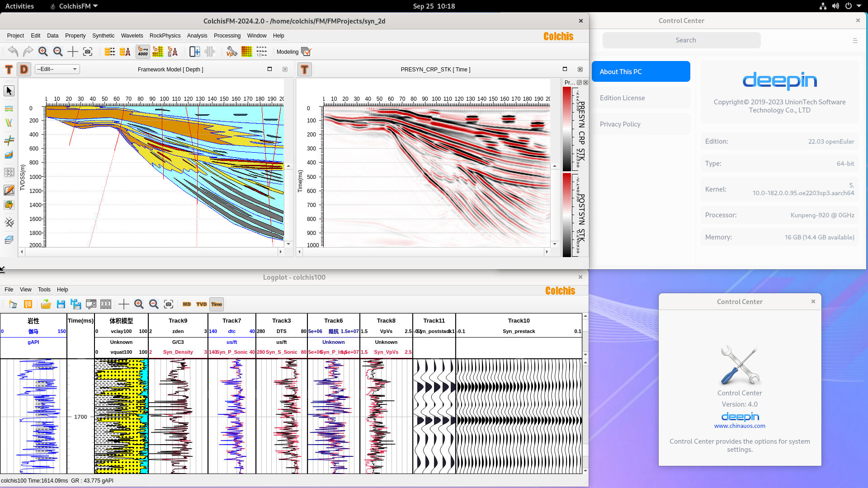The image size is (868, 488).
Task: Click the 3D layered block model icon
Action: [9, 155]
